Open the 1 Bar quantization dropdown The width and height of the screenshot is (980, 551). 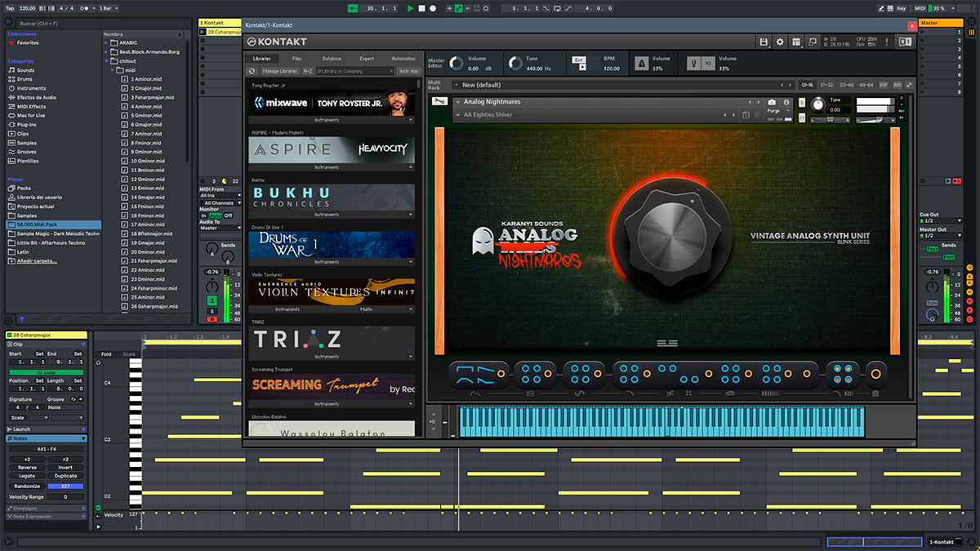tap(106, 8)
